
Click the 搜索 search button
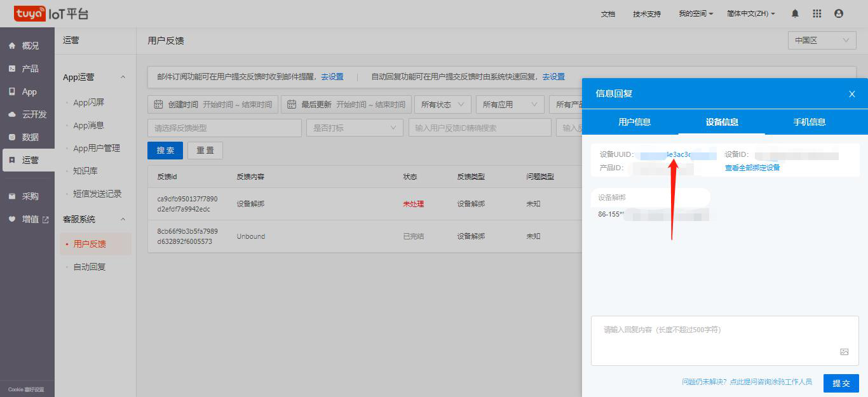(165, 150)
